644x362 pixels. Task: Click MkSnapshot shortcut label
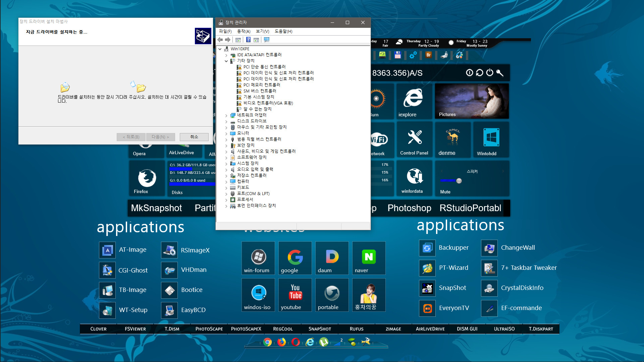(156, 208)
